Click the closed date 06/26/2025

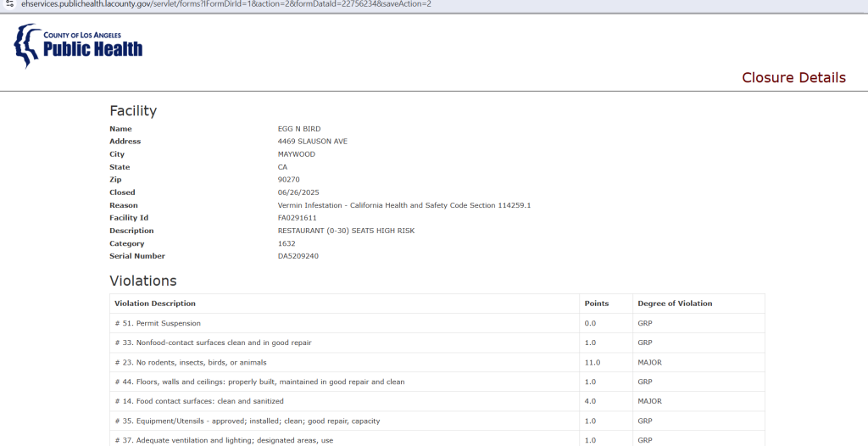tap(298, 192)
